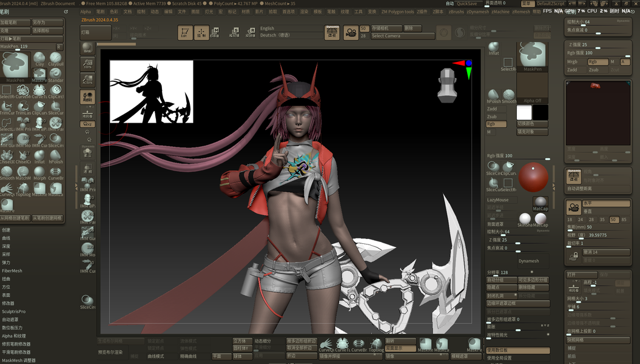Viewport: 640px width, 364px height.
Task: Pick the Morph brush in palette
Action: point(39,173)
